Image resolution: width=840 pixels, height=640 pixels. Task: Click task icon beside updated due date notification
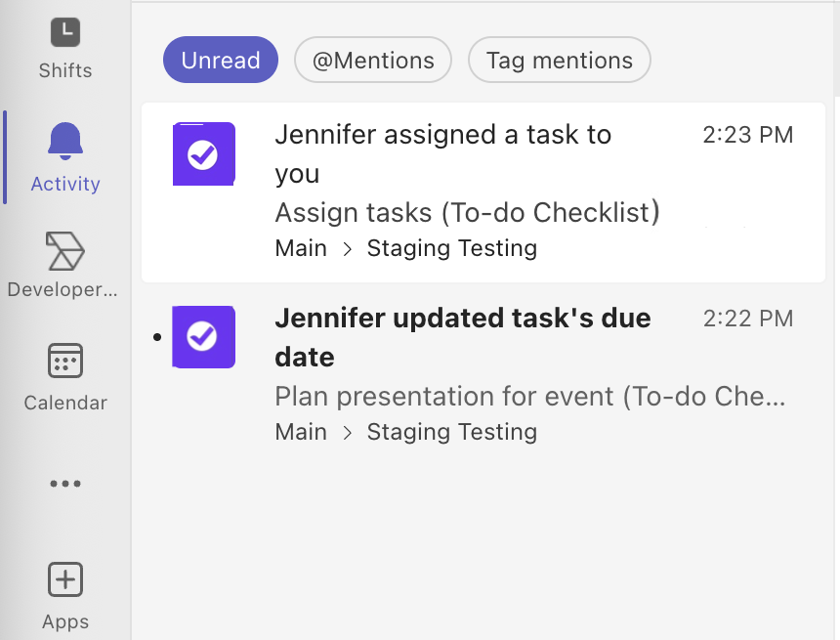tap(203, 337)
